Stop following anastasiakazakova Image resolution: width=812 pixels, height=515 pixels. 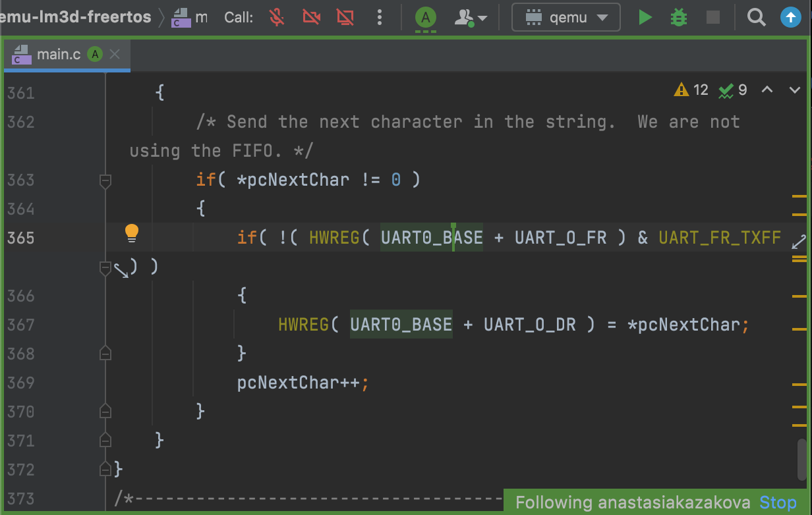[782, 502]
